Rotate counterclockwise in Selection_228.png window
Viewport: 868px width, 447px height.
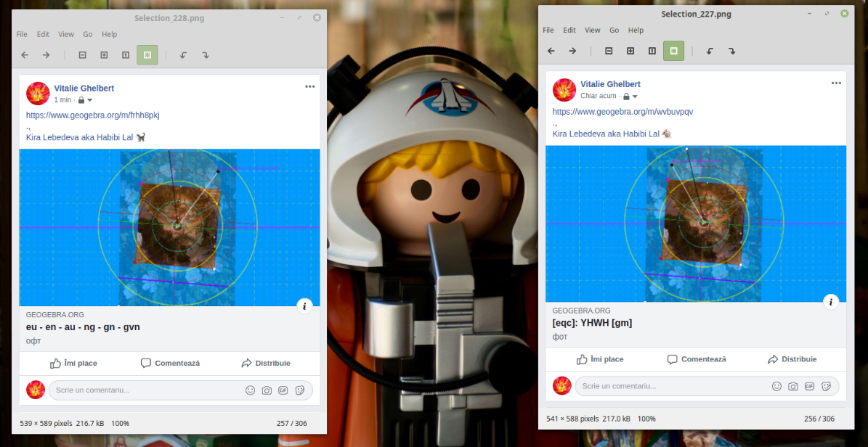tap(183, 54)
